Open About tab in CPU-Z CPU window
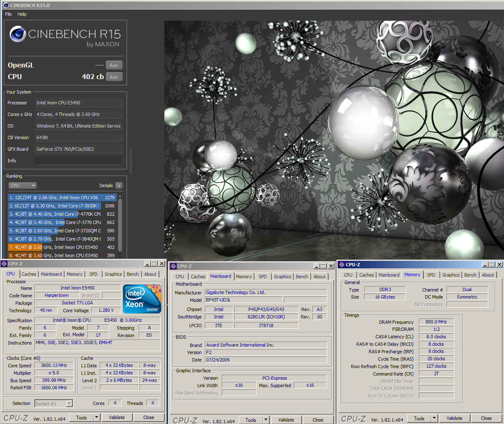The image size is (504, 424). point(150,274)
